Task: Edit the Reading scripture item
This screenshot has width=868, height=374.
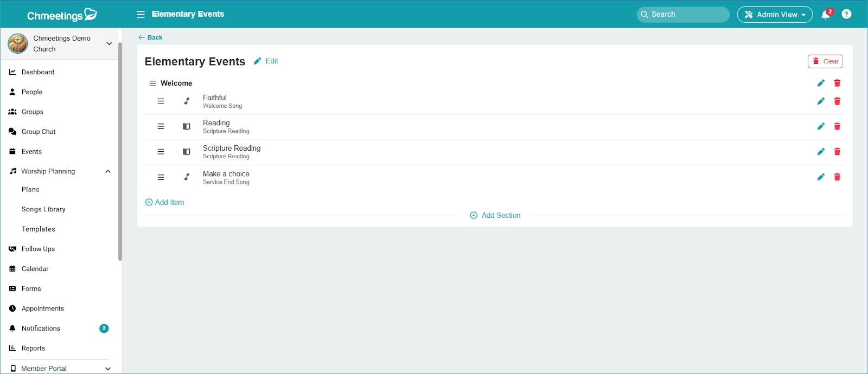Action: click(x=821, y=126)
